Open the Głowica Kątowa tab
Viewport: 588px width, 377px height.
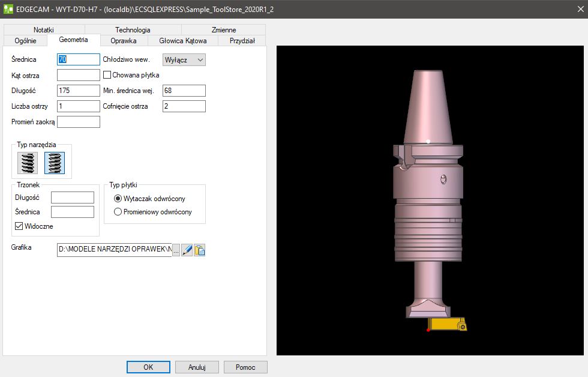click(183, 40)
